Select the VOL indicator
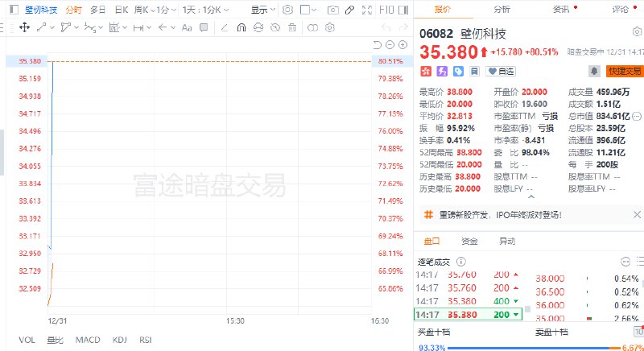Viewport: 644px width, 351px height. point(27,340)
